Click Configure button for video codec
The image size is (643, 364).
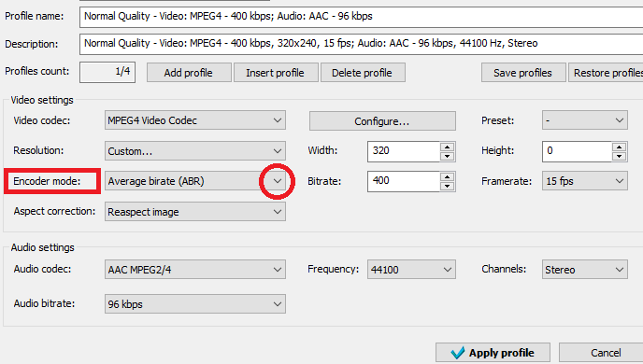(x=382, y=121)
